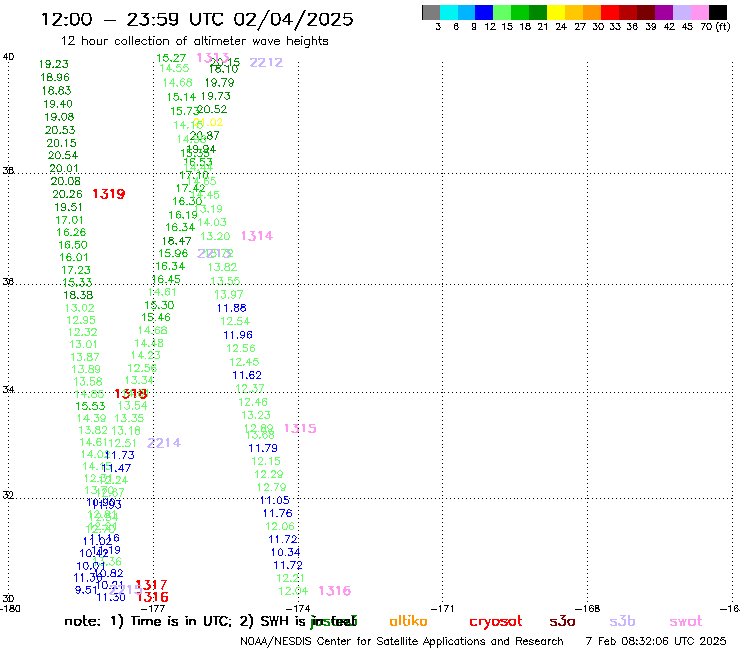Click wave height value 13.87
This screenshot has height=650, width=740.
point(85,357)
